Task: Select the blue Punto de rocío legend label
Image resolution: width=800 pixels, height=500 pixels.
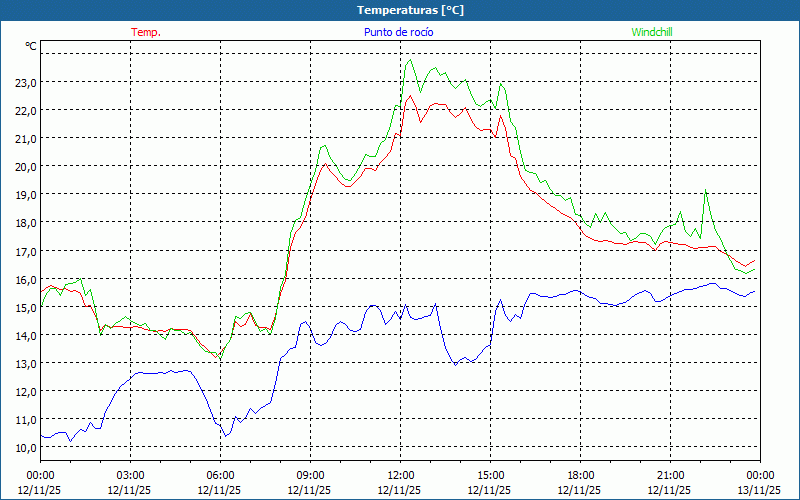Action: coord(399,32)
